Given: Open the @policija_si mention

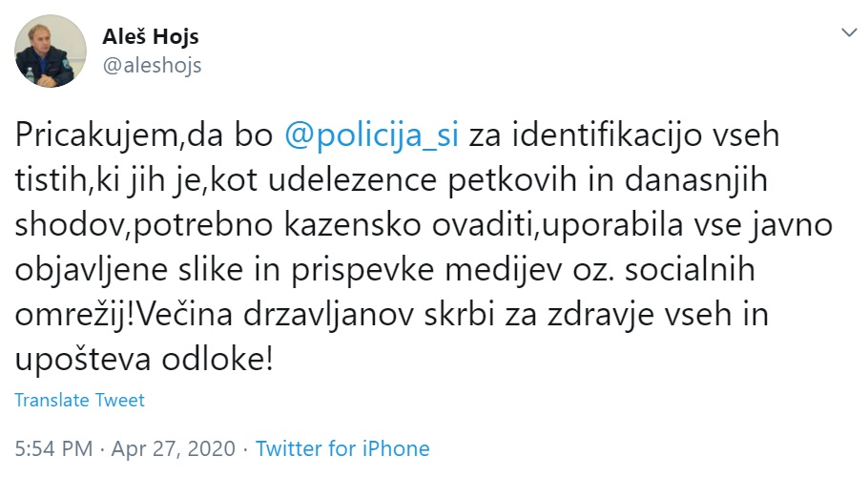Looking at the screenshot, I should [x=372, y=136].
